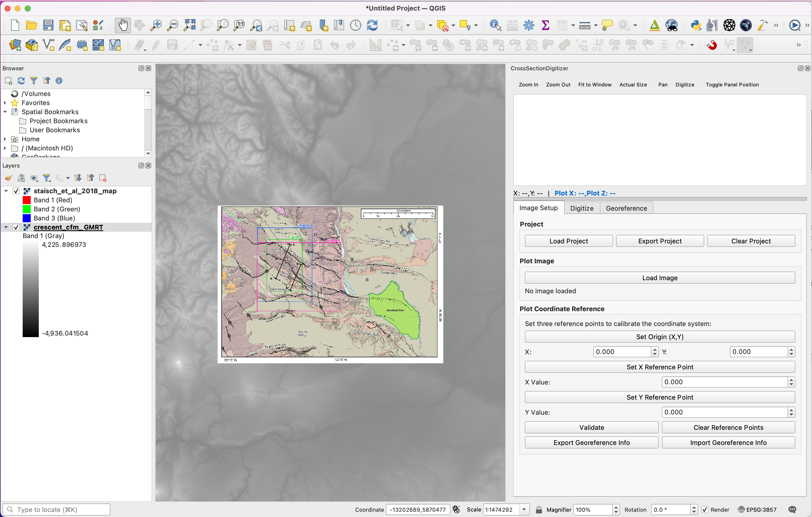Click the Refresh map canvas icon
Viewport: 812px width, 517px height.
(372, 25)
